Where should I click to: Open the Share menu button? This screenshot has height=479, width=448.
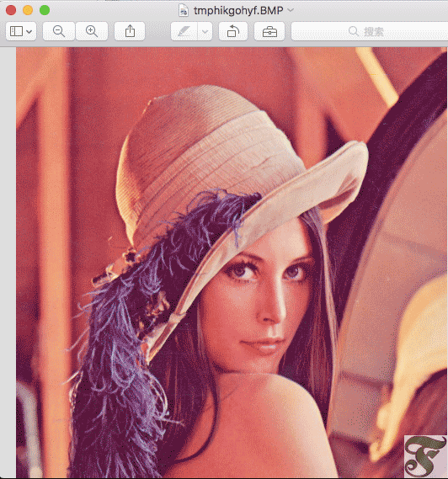(130, 31)
